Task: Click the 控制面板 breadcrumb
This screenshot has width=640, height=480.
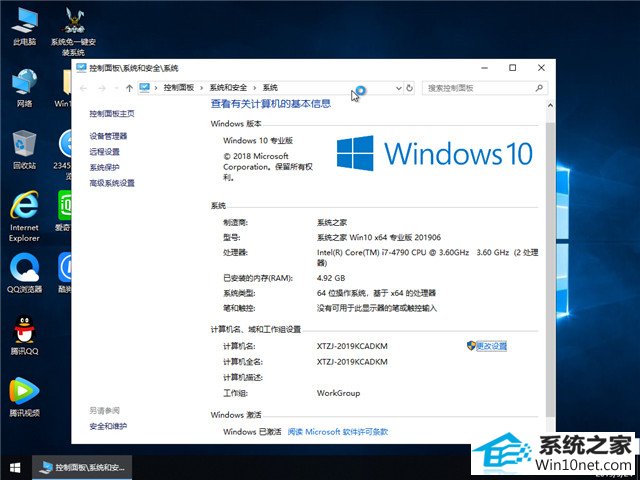Action: coord(178,88)
